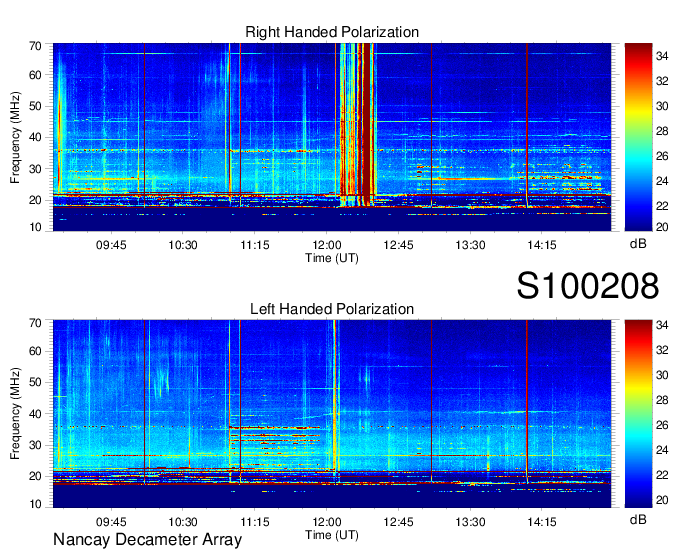Click the 20 MHz tick of the Right Handed plot
This screenshot has width=680, height=552.
35,200
